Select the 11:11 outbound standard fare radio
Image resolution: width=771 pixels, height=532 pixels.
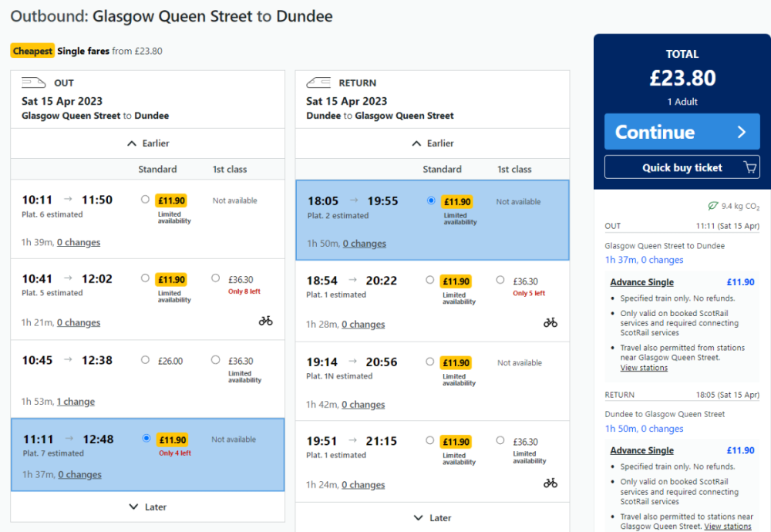(x=146, y=438)
